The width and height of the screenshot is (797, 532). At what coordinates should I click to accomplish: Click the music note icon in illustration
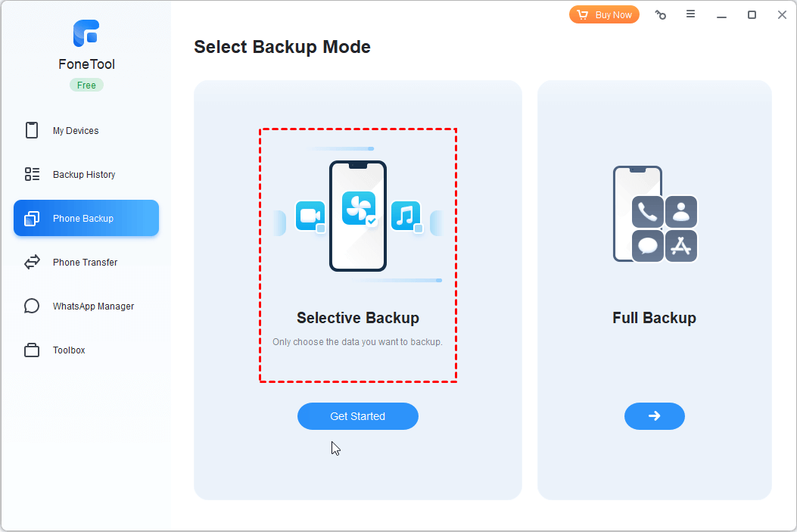pos(406,216)
